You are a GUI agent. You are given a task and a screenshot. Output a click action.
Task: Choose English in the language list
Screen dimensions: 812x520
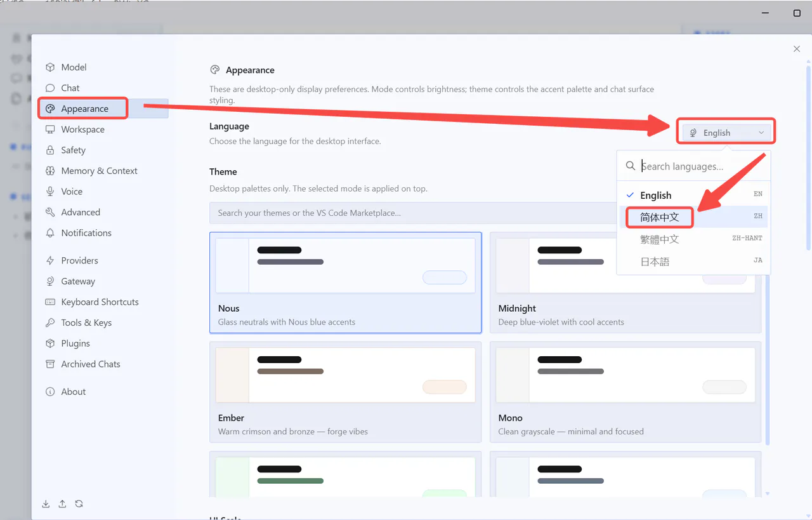pos(693,196)
